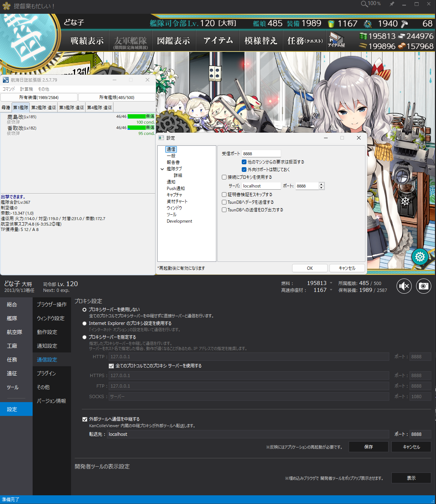436x504 pixels.
Task: Switch to the 母港 tab
Action: 6,107
